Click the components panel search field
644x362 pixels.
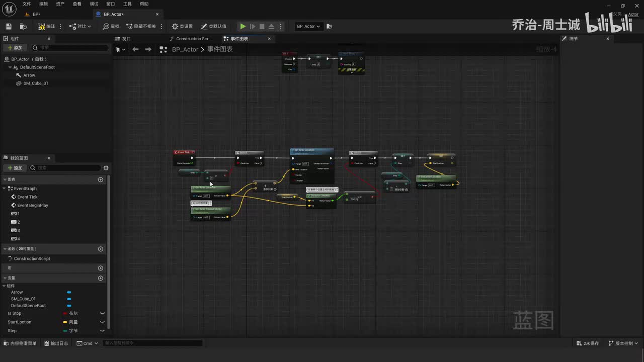pos(70,48)
